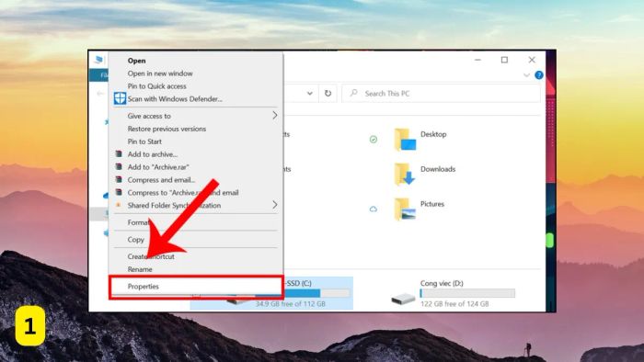
Task: Click the "34.9 GB free of 112 GB" text
Action: pos(291,304)
